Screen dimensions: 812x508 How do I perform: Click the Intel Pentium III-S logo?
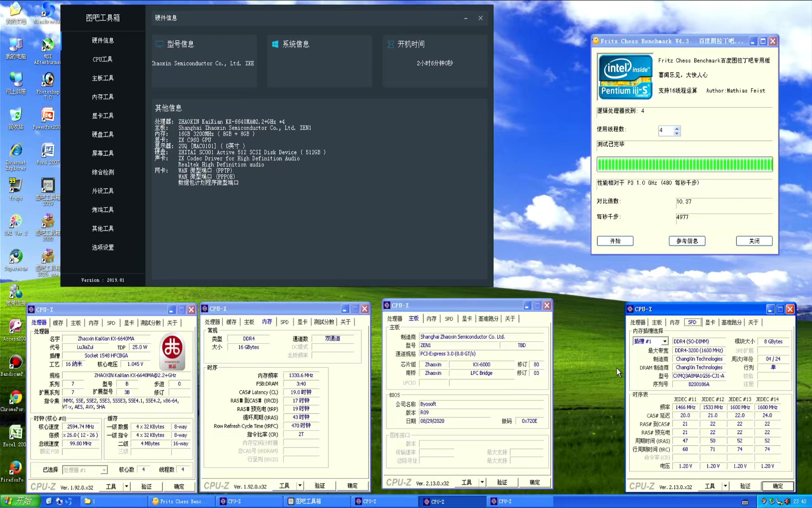coord(626,76)
